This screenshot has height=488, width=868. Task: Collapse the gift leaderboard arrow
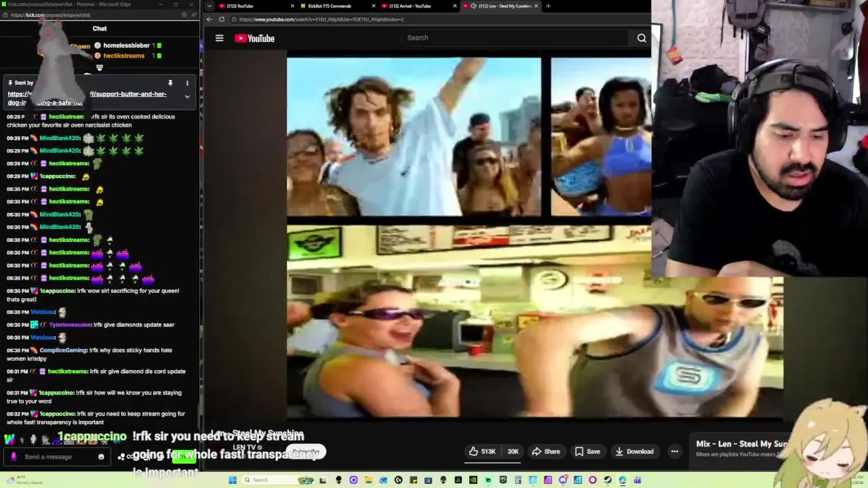click(100, 68)
